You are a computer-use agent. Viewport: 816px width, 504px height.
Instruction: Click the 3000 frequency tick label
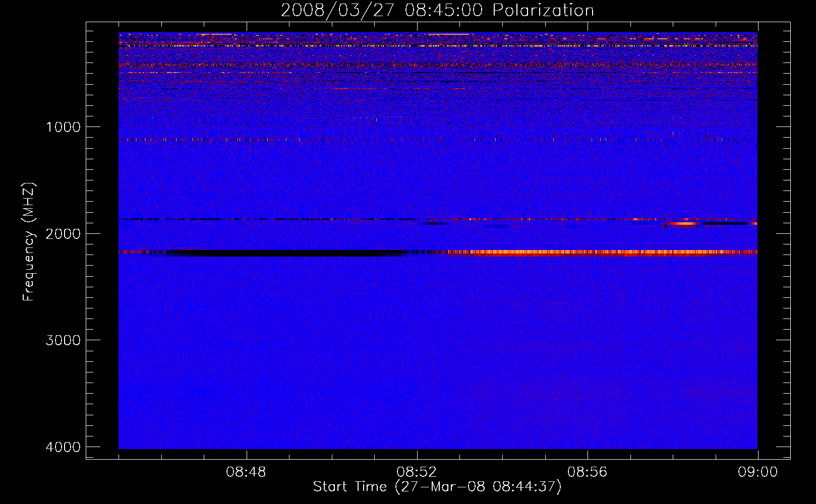[63, 340]
